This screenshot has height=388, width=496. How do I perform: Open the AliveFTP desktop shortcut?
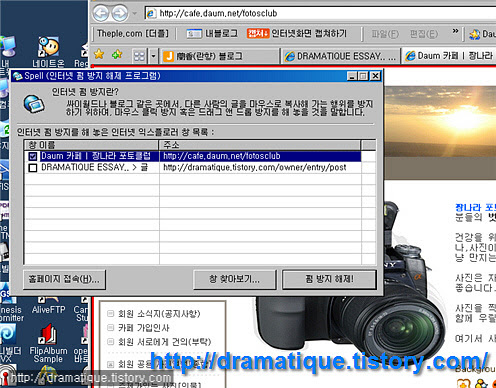tap(48, 305)
